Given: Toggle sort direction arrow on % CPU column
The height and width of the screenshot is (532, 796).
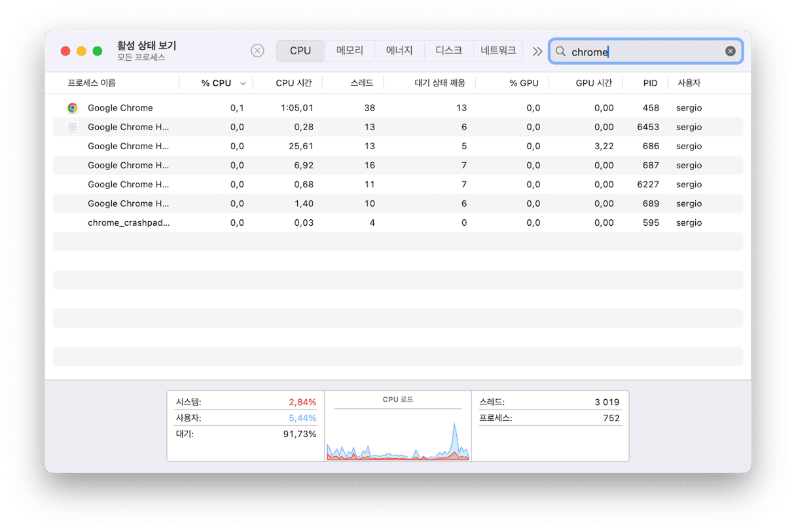Looking at the screenshot, I should click(x=244, y=84).
